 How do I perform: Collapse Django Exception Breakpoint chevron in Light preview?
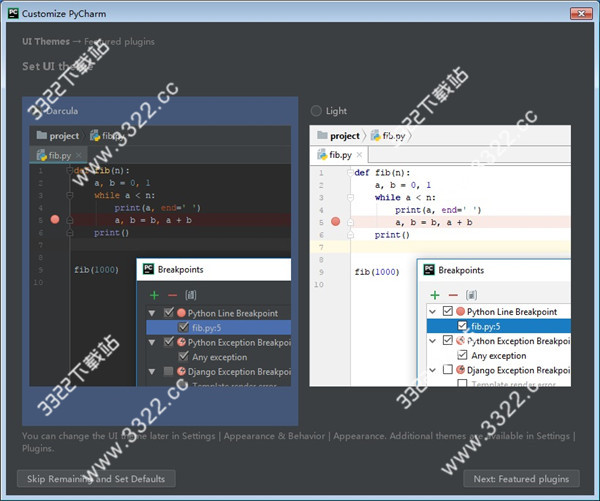click(x=432, y=370)
